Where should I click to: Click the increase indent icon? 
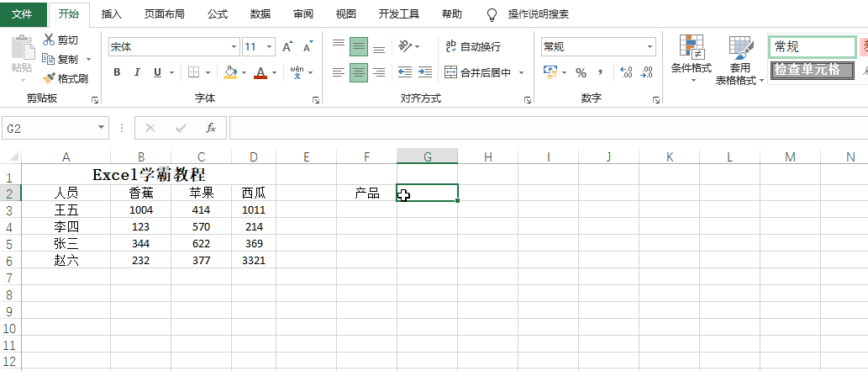[425, 72]
